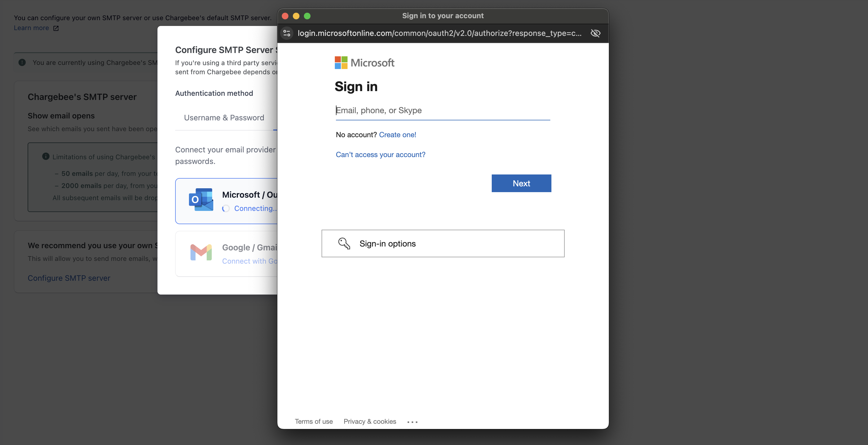Open site permissions icon in the address bar
This screenshot has width=868, height=445.
point(287,33)
